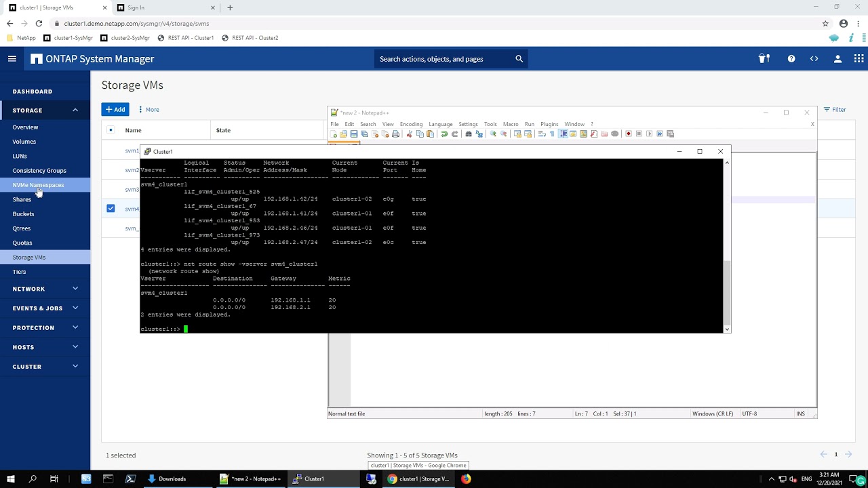Click the Notepad++ Save icon
The height and width of the screenshot is (488, 868).
click(353, 134)
